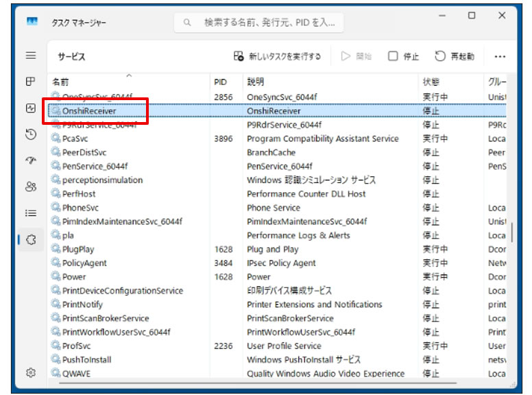Select the PhoneSvc service row
Viewport: 532px width, 395px height.
tap(277, 208)
